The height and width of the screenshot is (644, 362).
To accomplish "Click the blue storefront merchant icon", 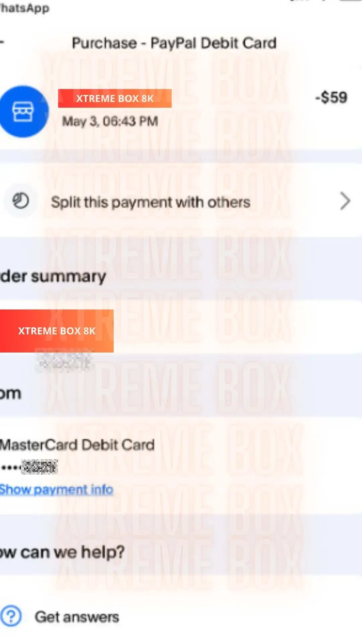I will (23, 111).
